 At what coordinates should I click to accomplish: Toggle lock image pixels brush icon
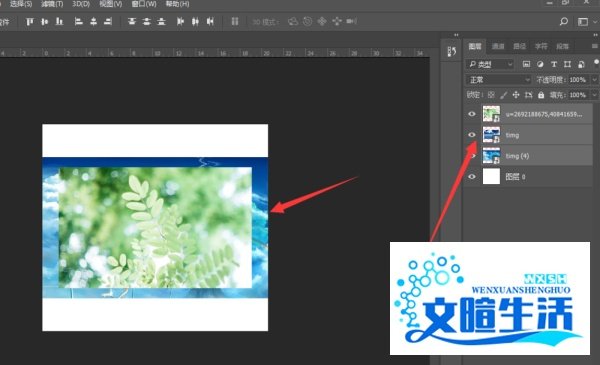(x=504, y=95)
